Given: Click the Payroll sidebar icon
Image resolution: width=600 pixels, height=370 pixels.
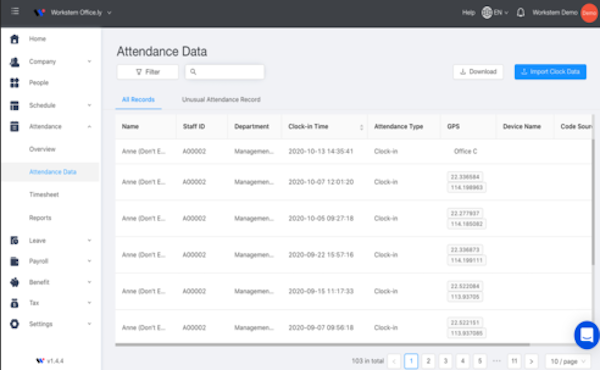Looking at the screenshot, I should [15, 261].
